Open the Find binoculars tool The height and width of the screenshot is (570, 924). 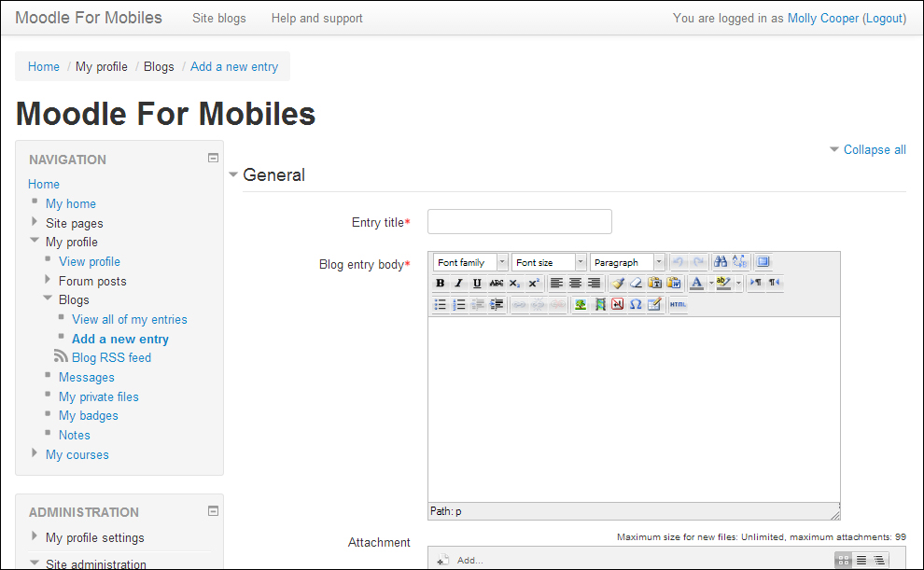coord(721,262)
